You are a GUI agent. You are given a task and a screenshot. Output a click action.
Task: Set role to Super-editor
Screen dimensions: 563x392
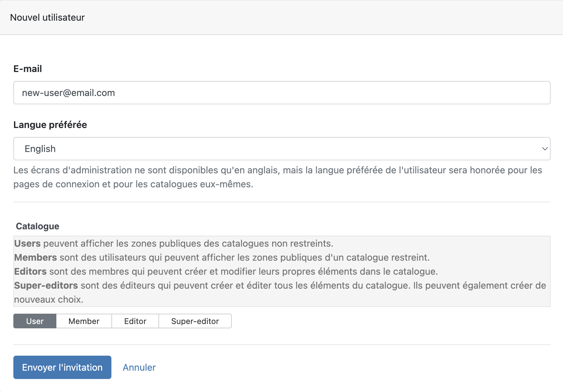coord(195,321)
